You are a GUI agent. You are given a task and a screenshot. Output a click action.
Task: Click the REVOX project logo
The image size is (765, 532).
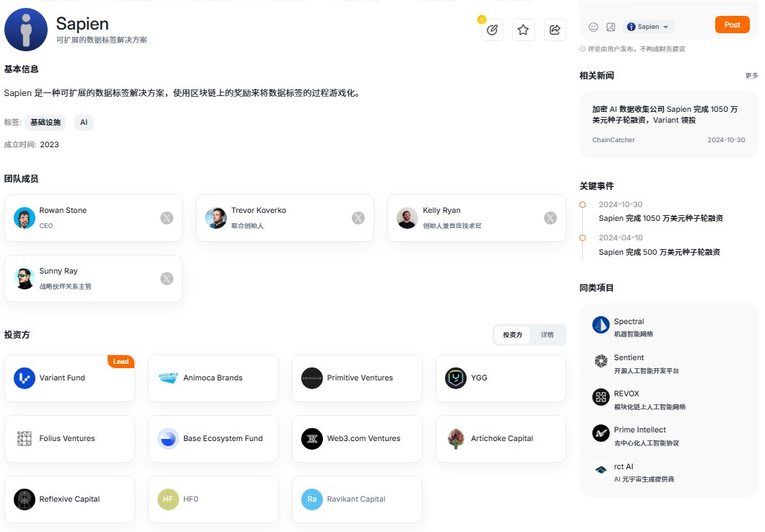601,397
